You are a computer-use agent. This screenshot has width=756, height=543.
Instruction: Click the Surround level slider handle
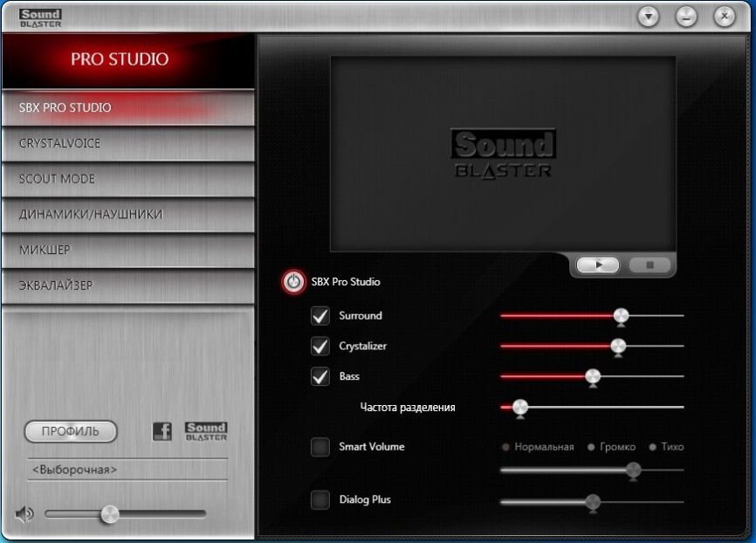click(x=621, y=316)
